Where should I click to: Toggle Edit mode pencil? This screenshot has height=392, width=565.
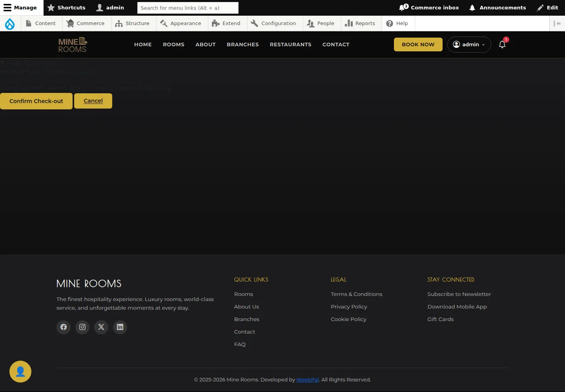[x=548, y=7]
